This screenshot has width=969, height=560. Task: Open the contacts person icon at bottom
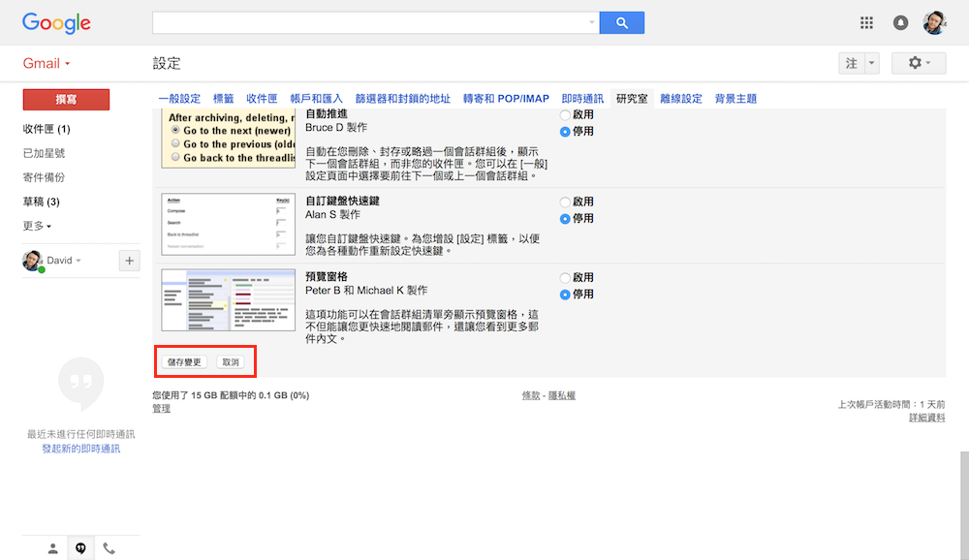tap(53, 548)
